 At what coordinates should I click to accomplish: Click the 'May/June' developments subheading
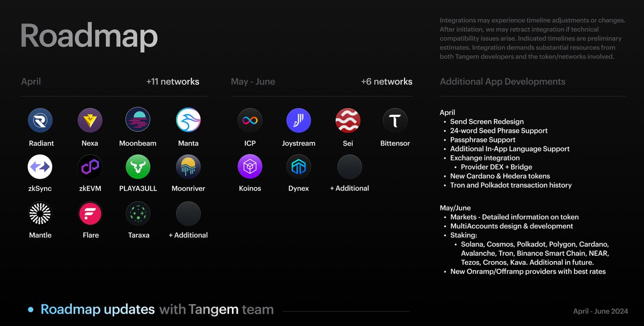tap(455, 208)
